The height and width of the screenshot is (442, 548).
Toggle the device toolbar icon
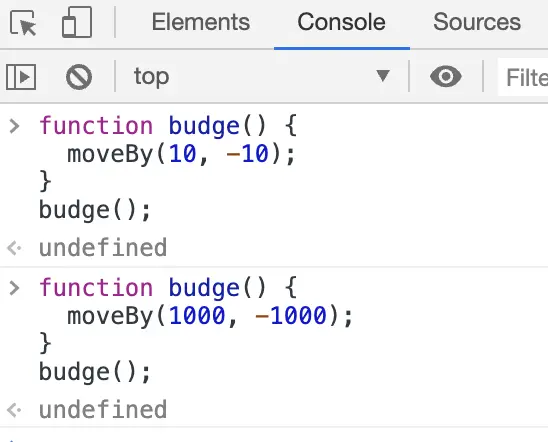[77, 22]
